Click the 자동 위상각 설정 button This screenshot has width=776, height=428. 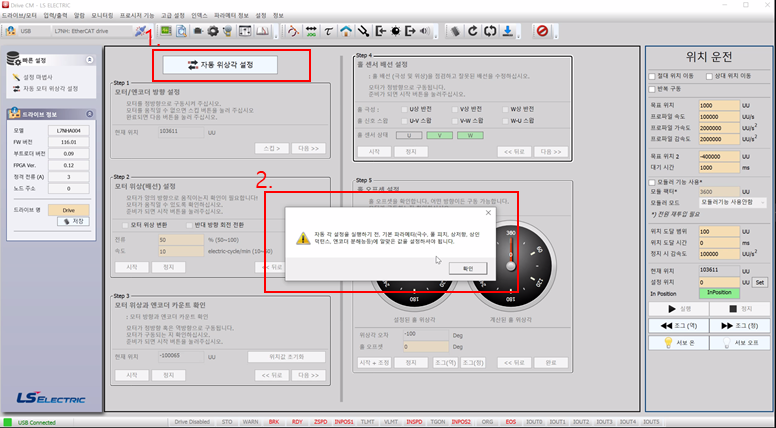(220, 65)
